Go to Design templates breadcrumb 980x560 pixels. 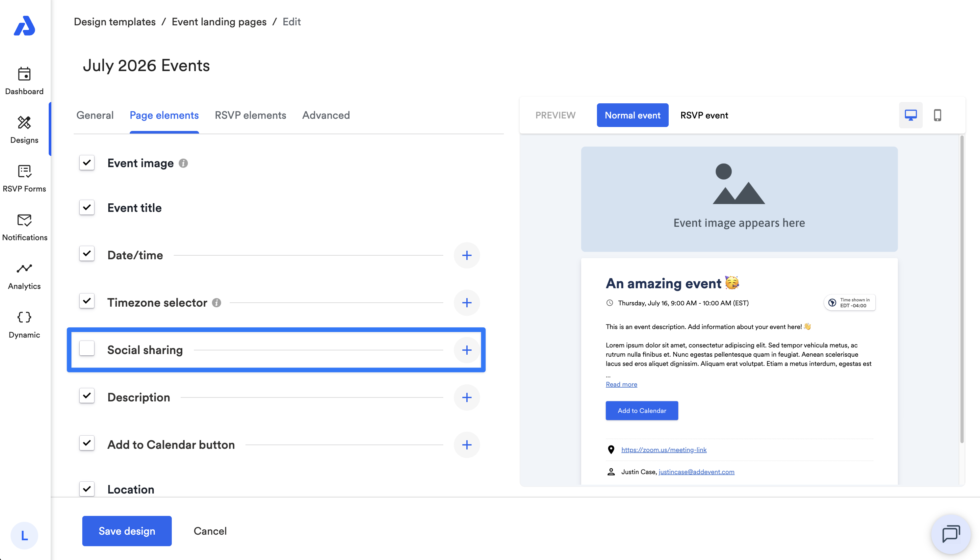[115, 21]
